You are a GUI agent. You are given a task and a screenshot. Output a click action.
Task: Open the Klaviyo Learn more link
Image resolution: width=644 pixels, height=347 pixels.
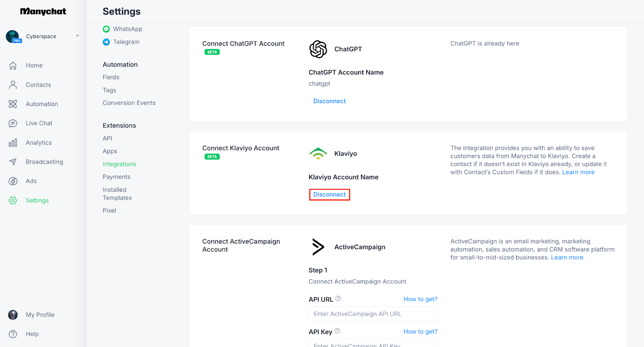click(578, 172)
